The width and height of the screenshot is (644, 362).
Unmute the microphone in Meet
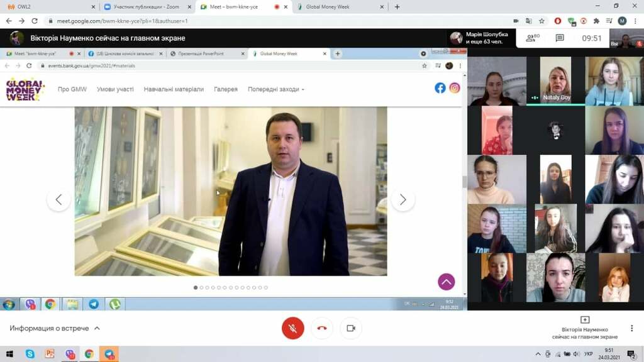coord(292,328)
